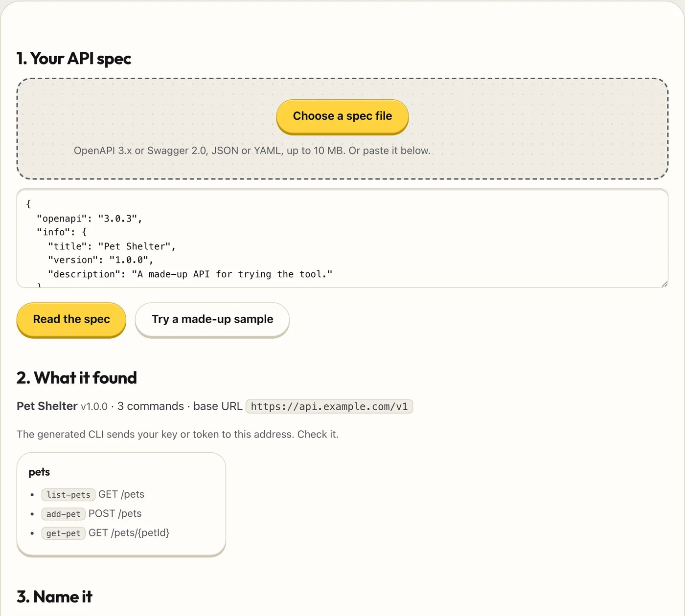Screen dimensions: 685x616
Task: Select the add-pet command code
Action: pos(64,514)
